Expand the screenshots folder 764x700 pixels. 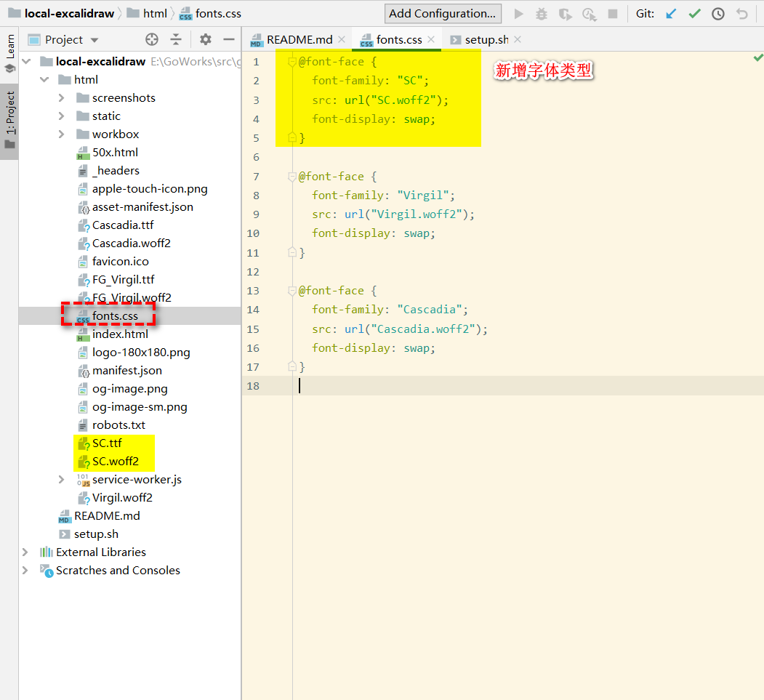[x=62, y=98]
